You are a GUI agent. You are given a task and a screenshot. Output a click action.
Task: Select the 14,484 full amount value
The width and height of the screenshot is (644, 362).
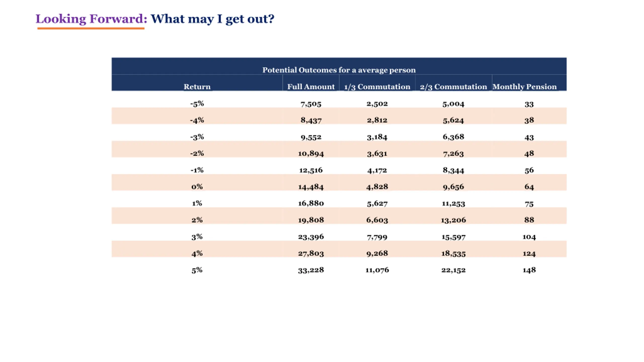[311, 187]
